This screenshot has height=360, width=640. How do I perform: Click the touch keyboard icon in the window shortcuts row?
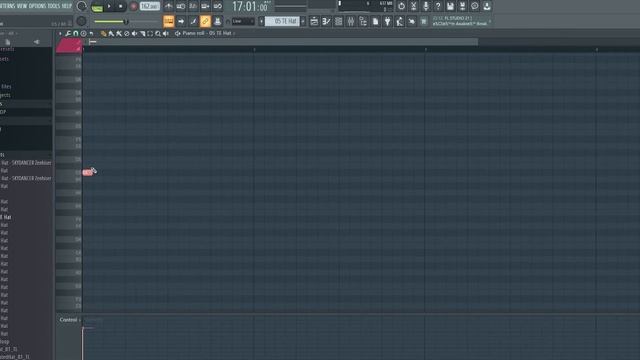(411, 21)
